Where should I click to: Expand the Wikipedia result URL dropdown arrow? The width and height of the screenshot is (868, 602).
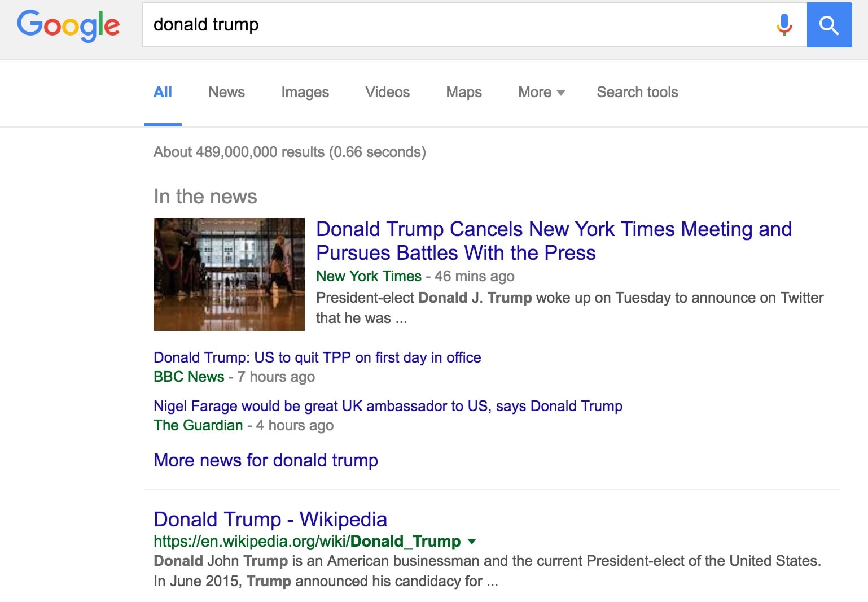(x=472, y=541)
